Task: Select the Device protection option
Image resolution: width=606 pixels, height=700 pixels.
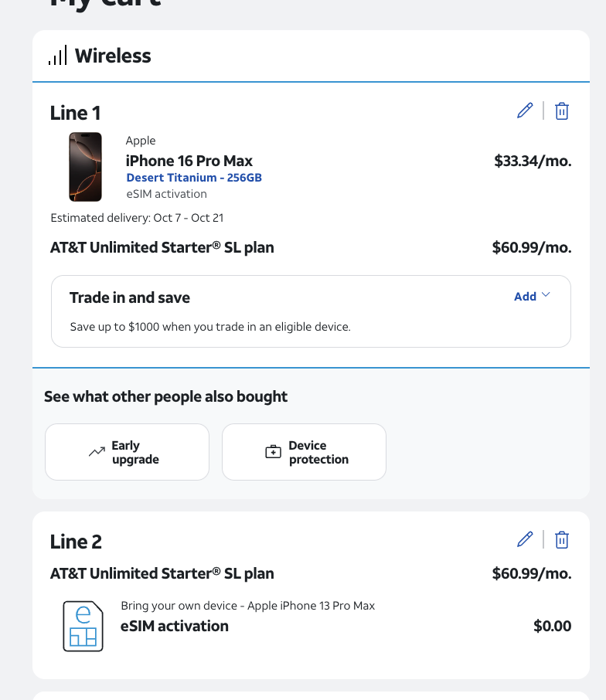Action: point(304,452)
